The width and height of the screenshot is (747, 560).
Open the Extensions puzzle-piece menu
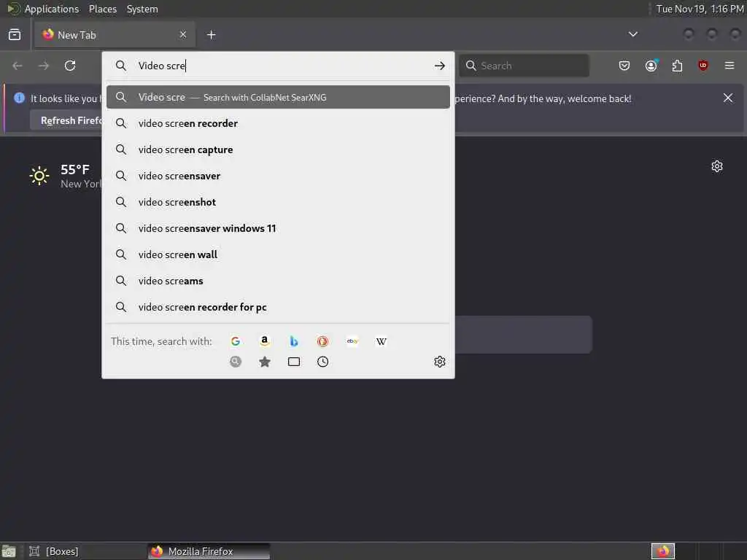[677, 66]
